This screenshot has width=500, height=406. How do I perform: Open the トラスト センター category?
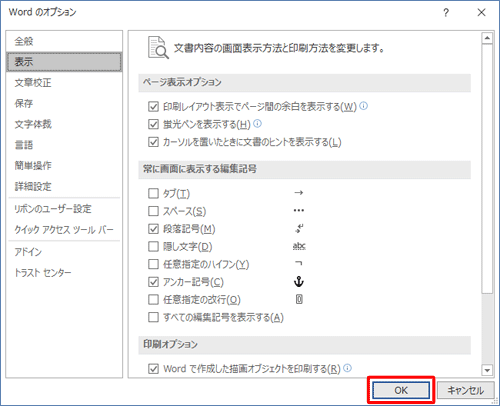(64, 273)
